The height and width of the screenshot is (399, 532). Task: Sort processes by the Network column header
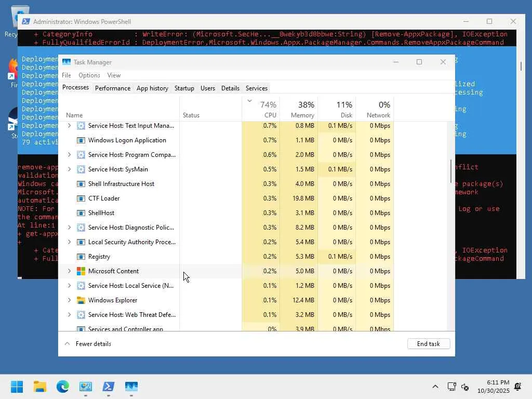(375, 109)
